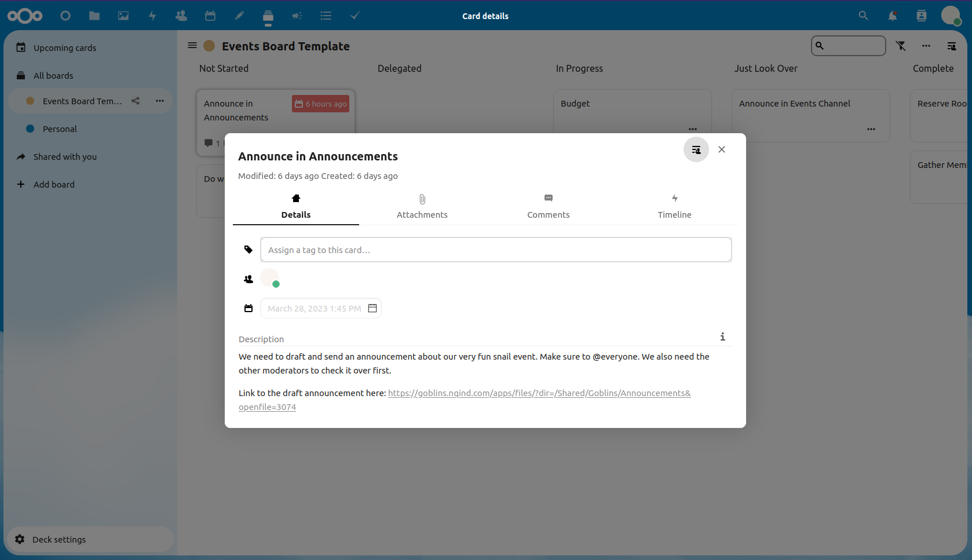Open the Tasks app checkmark icon

click(x=355, y=16)
